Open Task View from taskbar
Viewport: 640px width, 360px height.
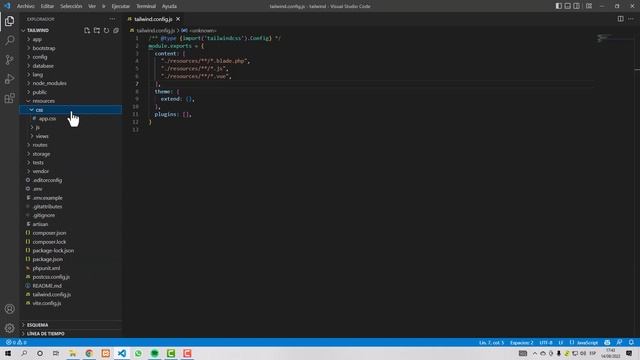coord(56,353)
